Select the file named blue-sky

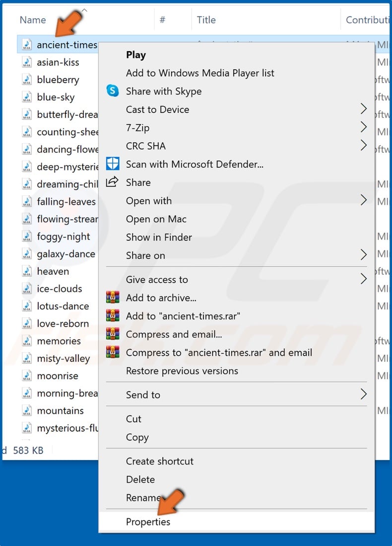coord(56,97)
